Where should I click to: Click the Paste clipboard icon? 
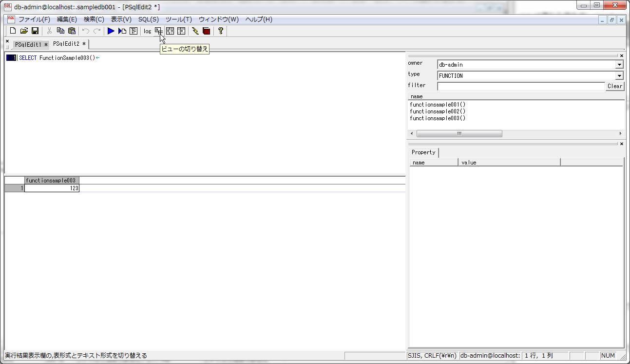[x=71, y=31]
